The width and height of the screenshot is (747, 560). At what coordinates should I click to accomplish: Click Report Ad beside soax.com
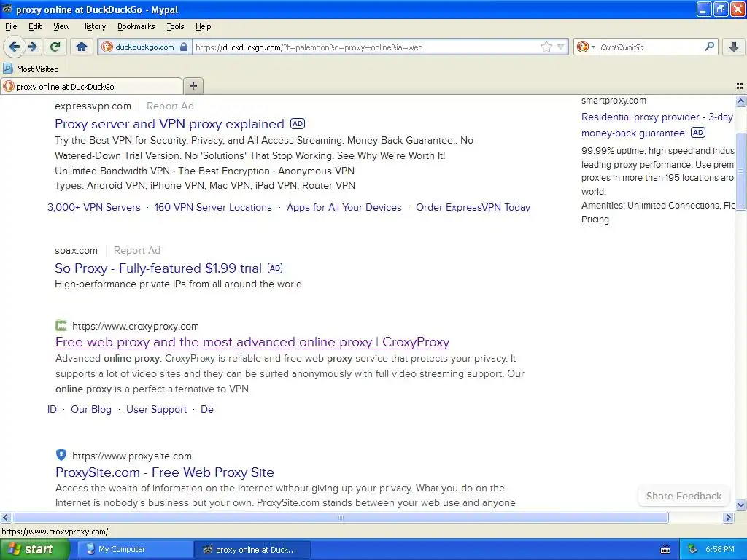coord(136,251)
